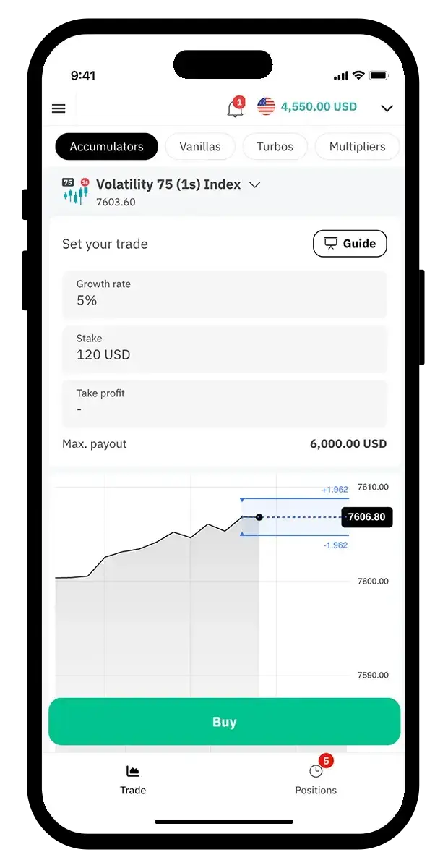Viewport: 448px width, 868px height.
Task: Tap the Volatility 75 candlestick icon
Action: click(x=75, y=192)
